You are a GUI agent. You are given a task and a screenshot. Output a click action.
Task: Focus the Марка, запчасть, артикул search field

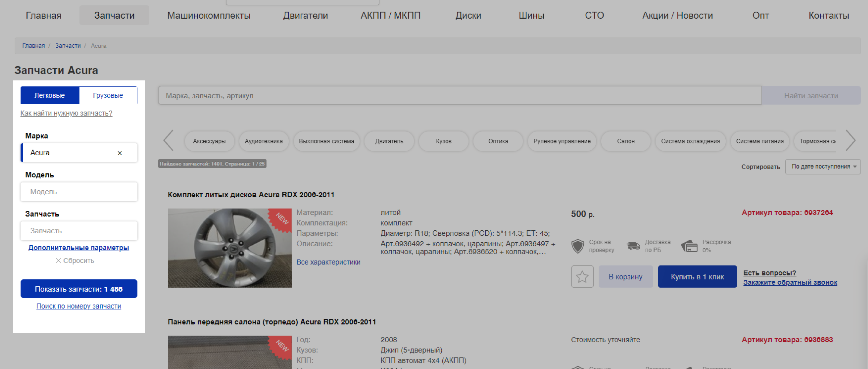[x=460, y=95]
